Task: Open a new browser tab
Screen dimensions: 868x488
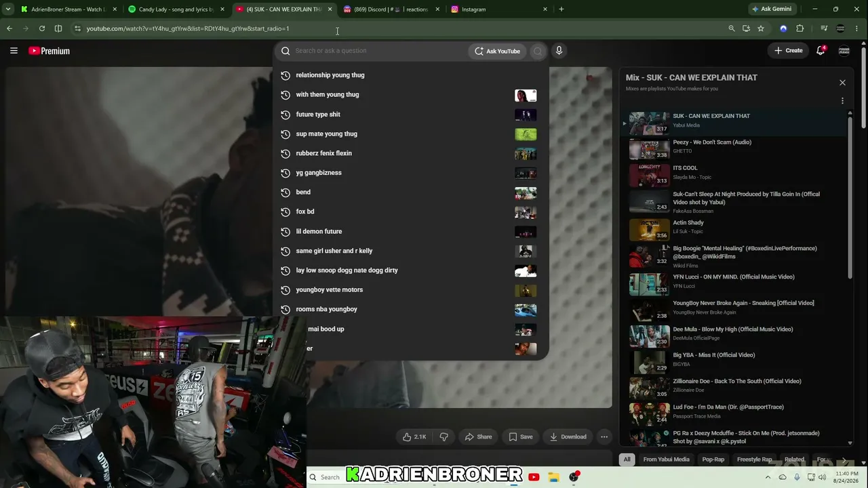Action: click(x=561, y=9)
